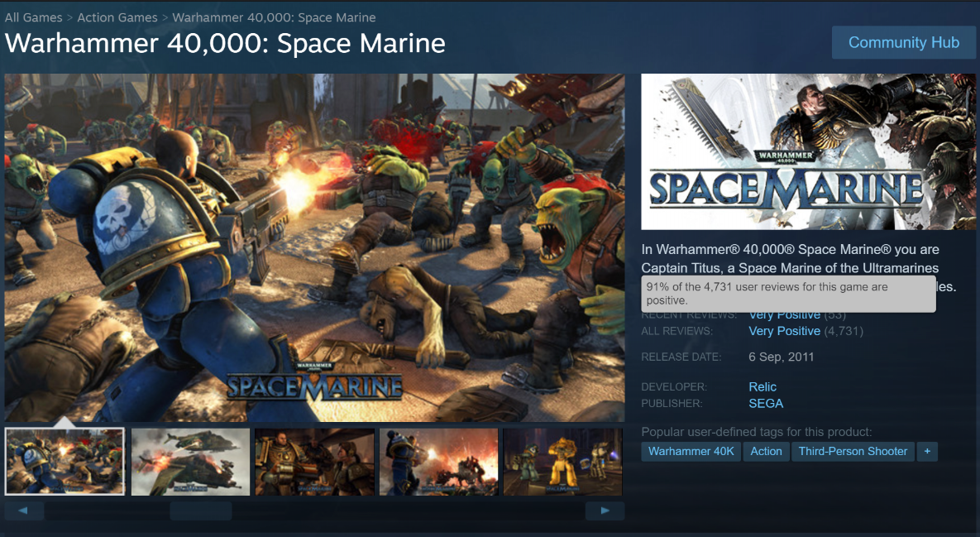Screen dimensions: 980x537
Task: Click the left arrow of thumbnail strip
Action: pyautogui.click(x=24, y=511)
